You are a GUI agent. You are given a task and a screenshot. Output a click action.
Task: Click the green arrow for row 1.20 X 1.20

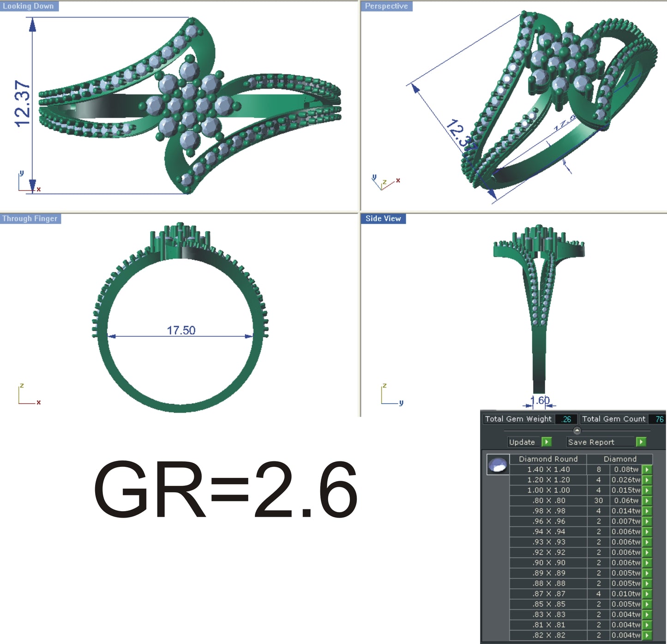pyautogui.click(x=647, y=480)
